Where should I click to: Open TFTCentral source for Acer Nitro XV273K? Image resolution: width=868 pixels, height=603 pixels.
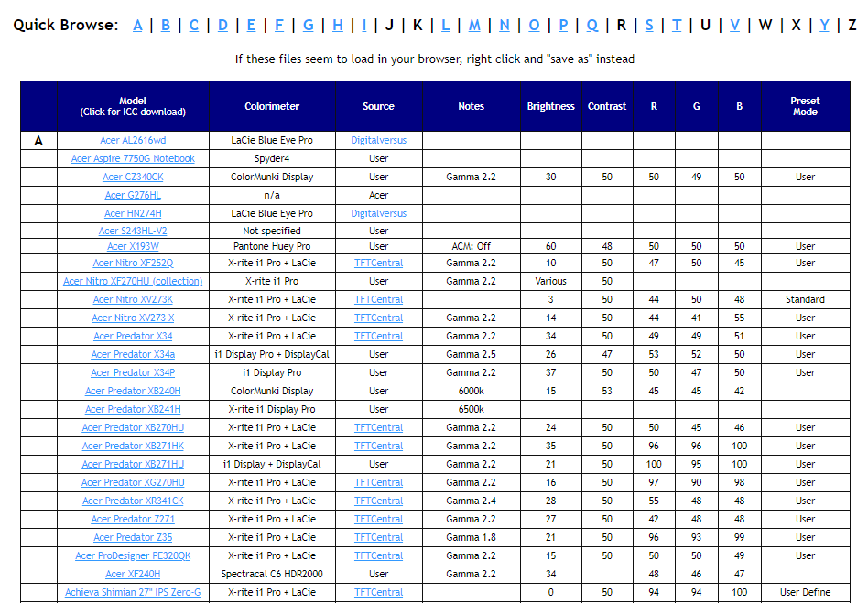tap(379, 300)
